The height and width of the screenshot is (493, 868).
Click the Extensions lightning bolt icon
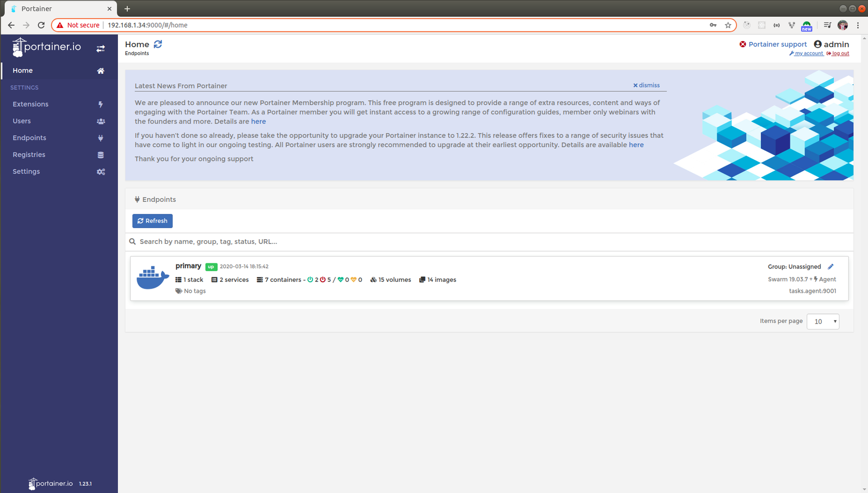100,105
